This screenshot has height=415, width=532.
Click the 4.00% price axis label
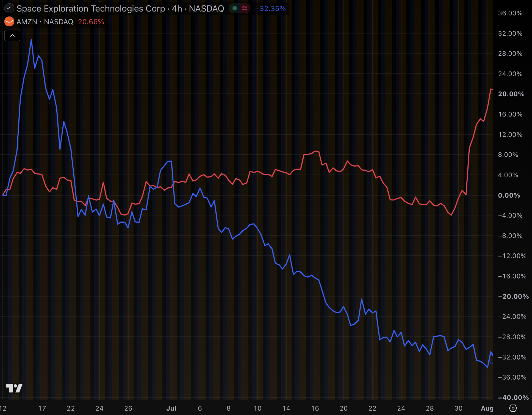point(508,175)
